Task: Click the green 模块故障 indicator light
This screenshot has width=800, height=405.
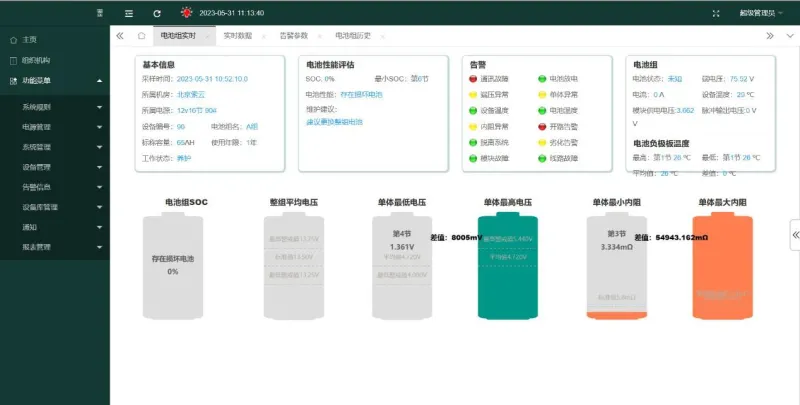Action: point(472,159)
